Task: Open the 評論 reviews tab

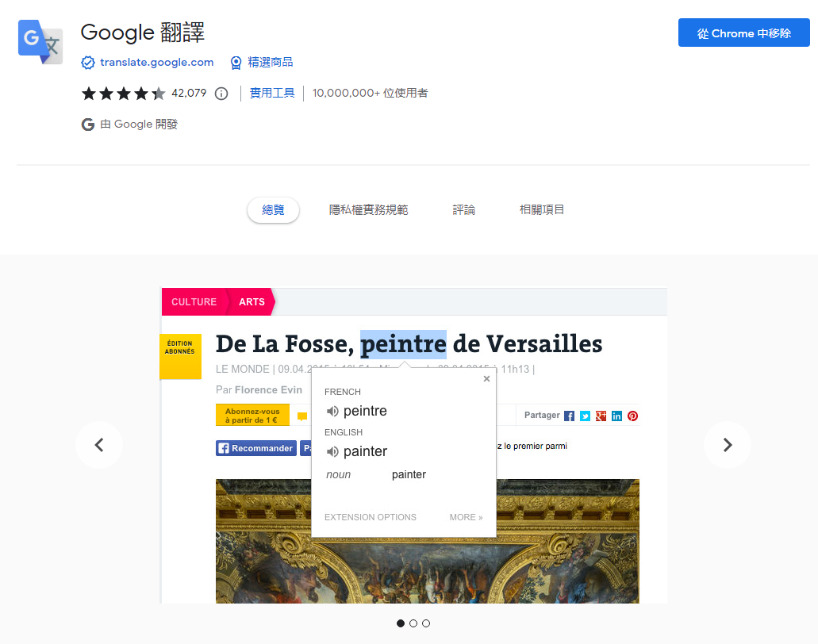Action: point(464,210)
